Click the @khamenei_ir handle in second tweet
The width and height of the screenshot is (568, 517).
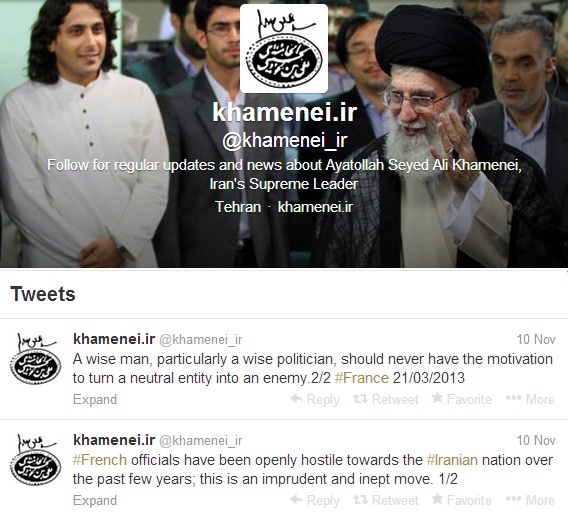201,441
